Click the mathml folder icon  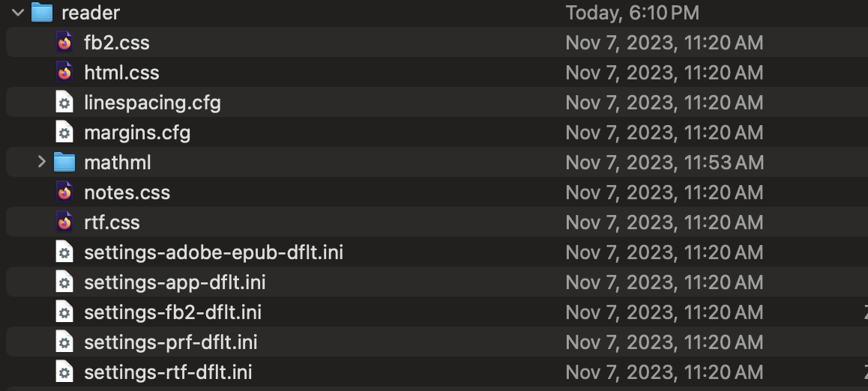coord(64,163)
